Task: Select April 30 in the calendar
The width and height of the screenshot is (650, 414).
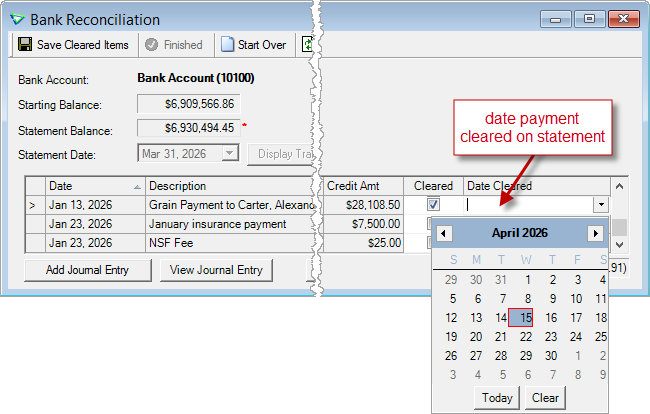Action: click(x=551, y=356)
